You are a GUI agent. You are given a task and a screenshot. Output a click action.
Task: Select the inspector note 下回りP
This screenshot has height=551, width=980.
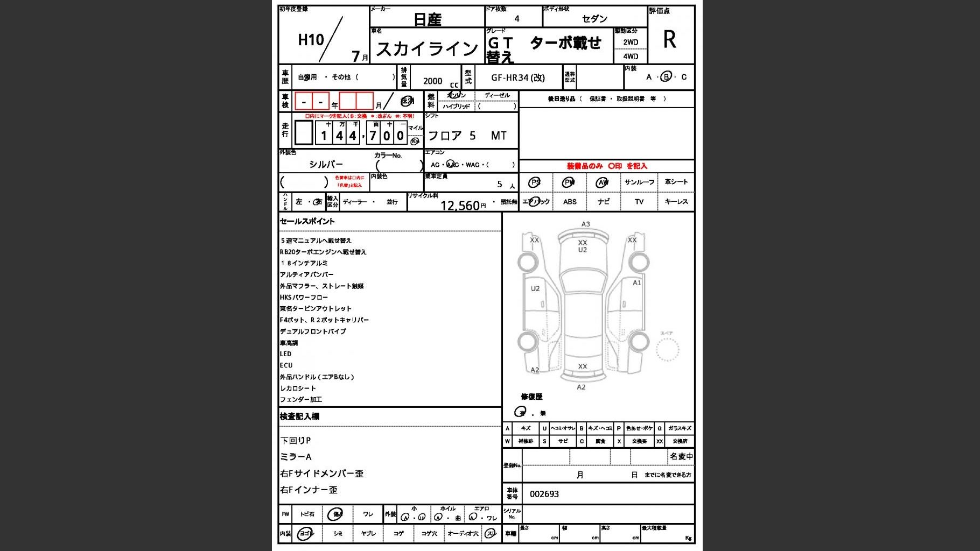tap(295, 441)
